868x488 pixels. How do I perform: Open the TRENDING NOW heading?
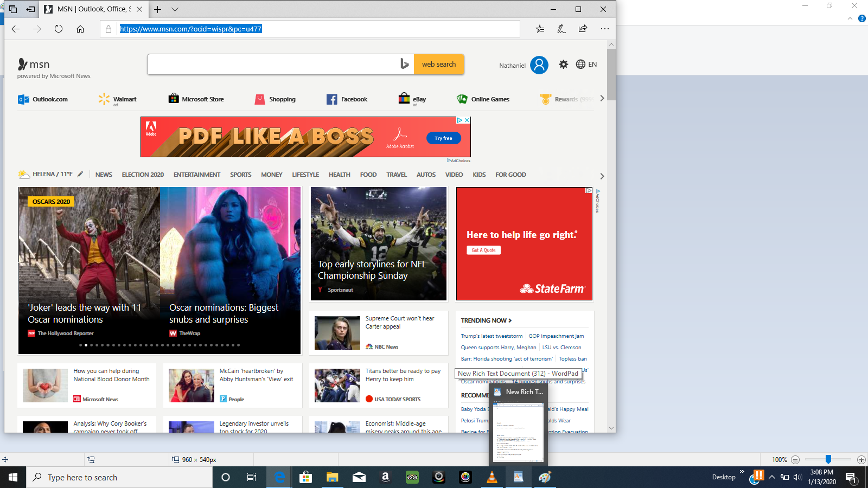(x=486, y=320)
